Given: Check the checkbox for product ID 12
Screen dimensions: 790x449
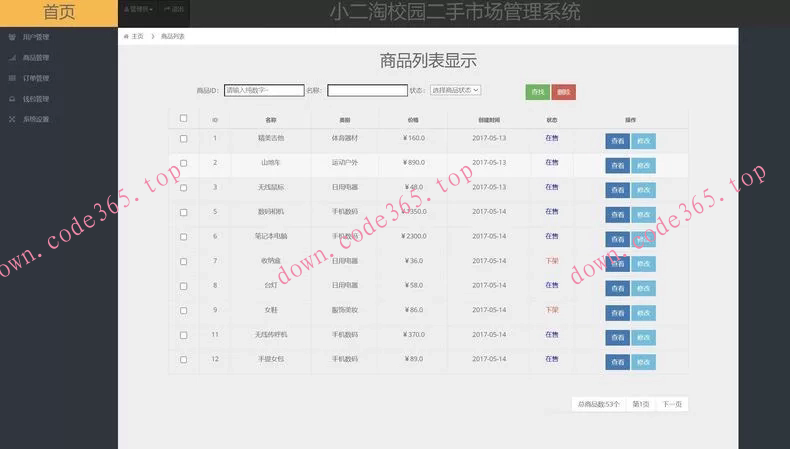Looking at the screenshot, I should [x=183, y=360].
